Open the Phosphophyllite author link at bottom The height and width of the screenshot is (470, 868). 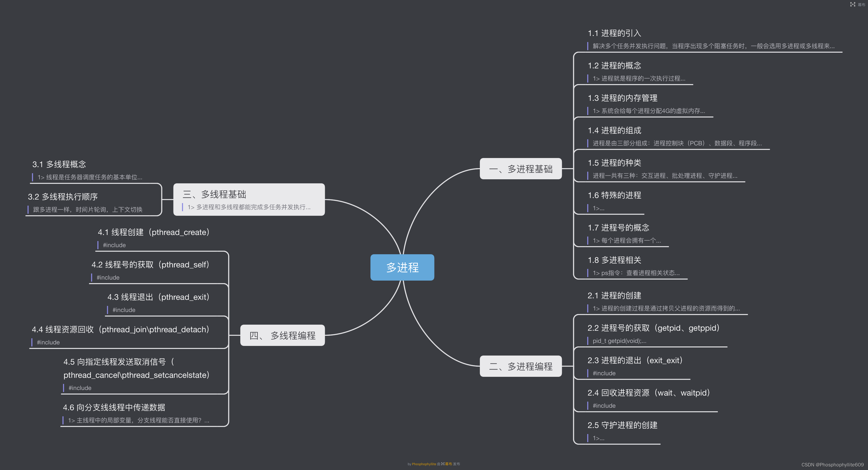[x=424, y=464]
